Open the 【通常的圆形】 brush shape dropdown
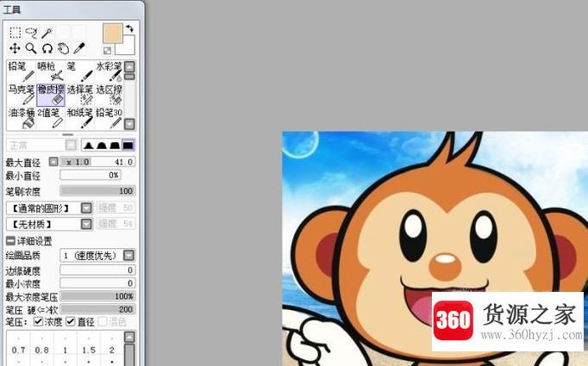This screenshot has width=588, height=366. [x=86, y=208]
